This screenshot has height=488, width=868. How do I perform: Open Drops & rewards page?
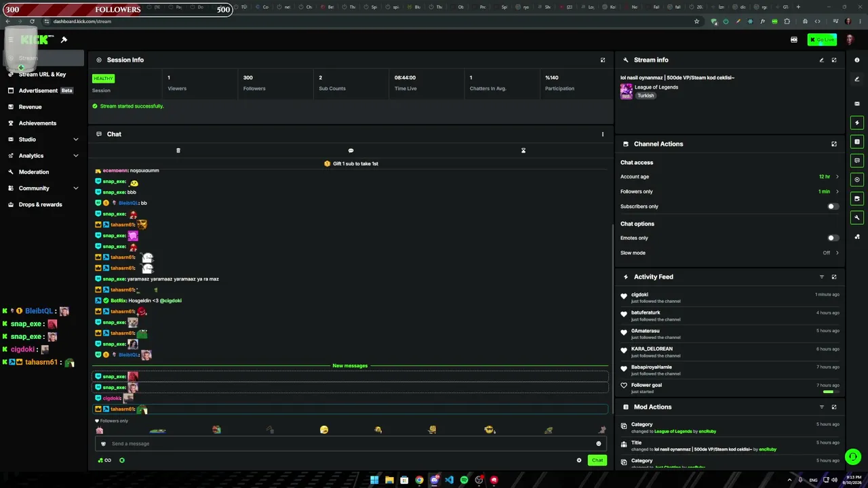(43, 205)
